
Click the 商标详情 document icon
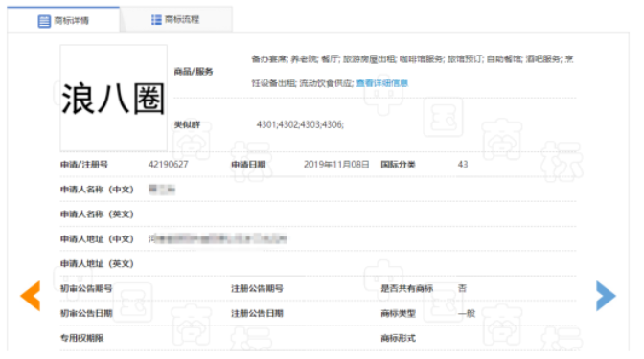click(44, 21)
